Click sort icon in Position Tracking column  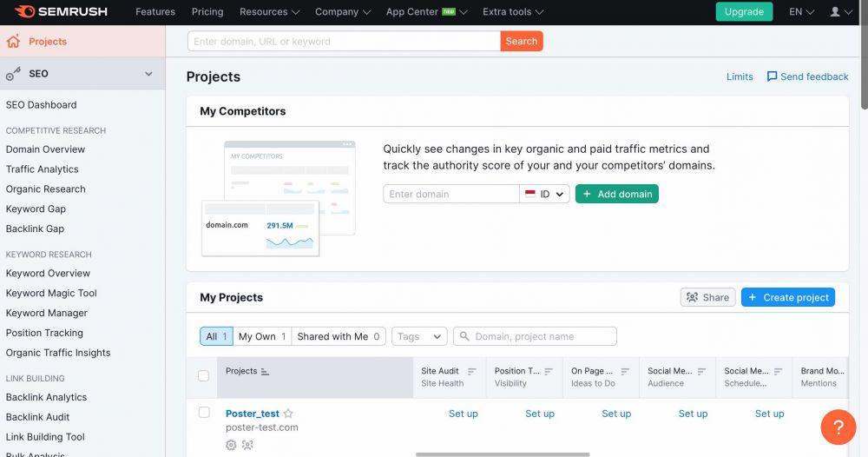pyautogui.click(x=549, y=371)
